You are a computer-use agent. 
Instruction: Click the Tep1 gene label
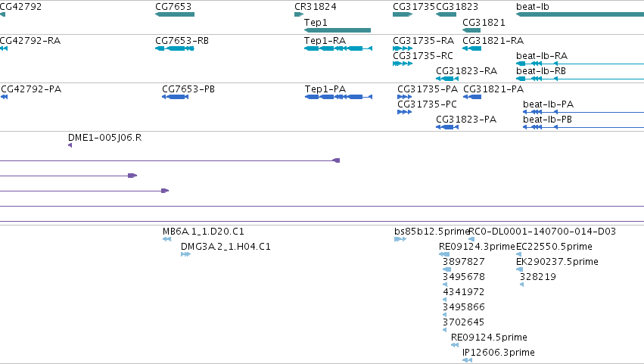(316, 22)
